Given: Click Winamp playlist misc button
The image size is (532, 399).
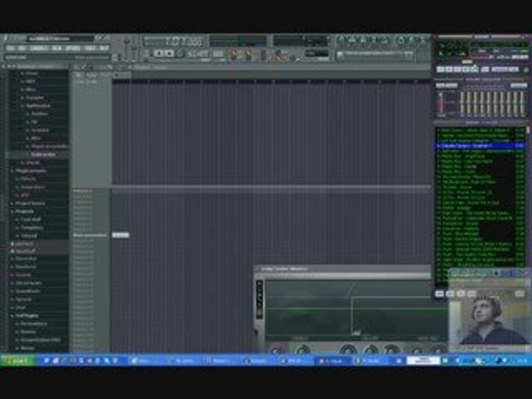Looking at the screenshot, I should click(471, 294).
